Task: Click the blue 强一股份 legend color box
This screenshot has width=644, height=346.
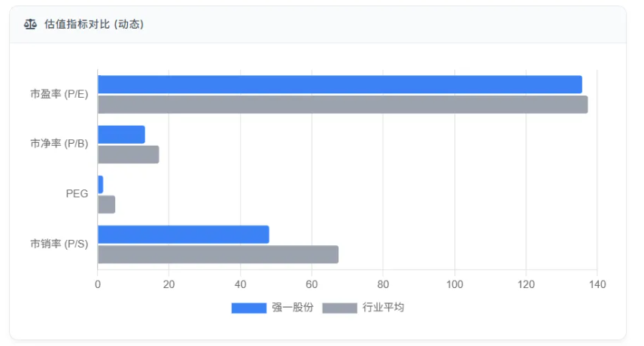Action: (x=249, y=308)
